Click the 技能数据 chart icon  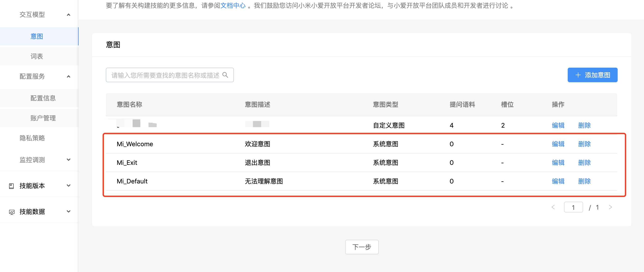coord(12,212)
